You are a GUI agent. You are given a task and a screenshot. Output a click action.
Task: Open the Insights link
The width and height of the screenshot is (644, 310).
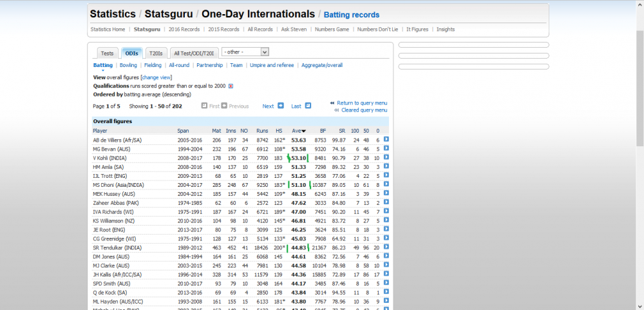pyautogui.click(x=446, y=29)
